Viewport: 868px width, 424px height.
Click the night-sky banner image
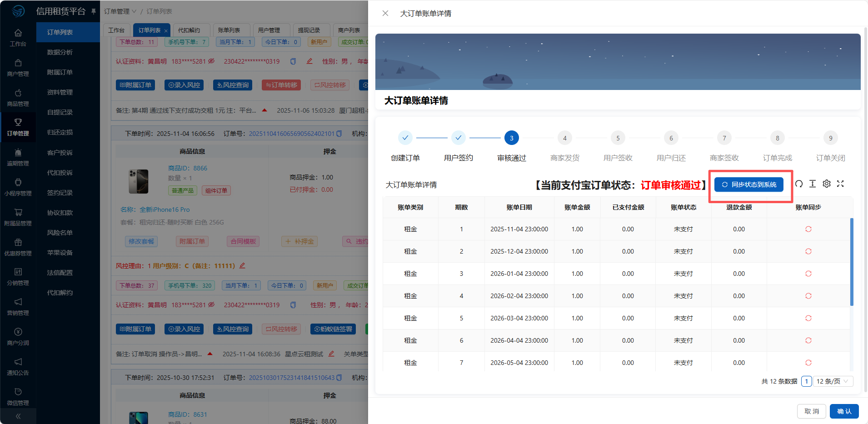[618, 62]
